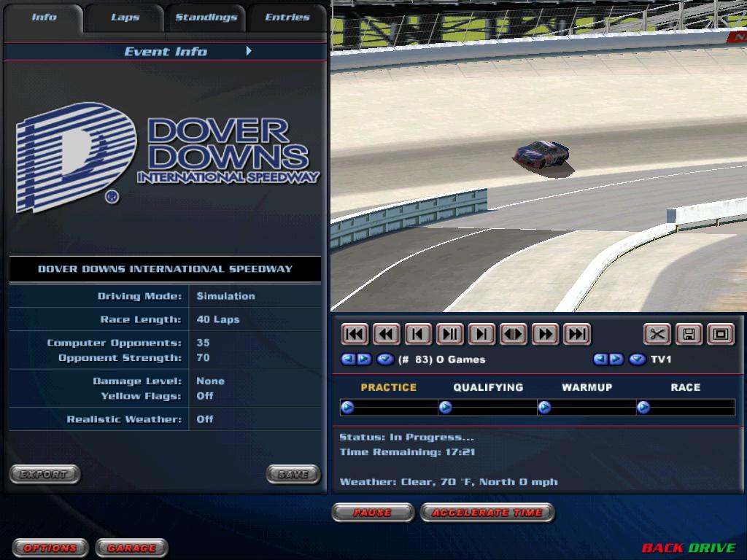Click the 'Simulation' driving mode value
Image resolution: width=747 pixels, height=560 pixels.
point(226,296)
